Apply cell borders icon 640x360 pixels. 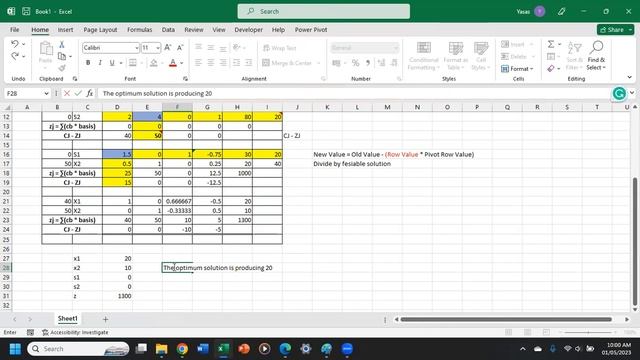click(132, 63)
